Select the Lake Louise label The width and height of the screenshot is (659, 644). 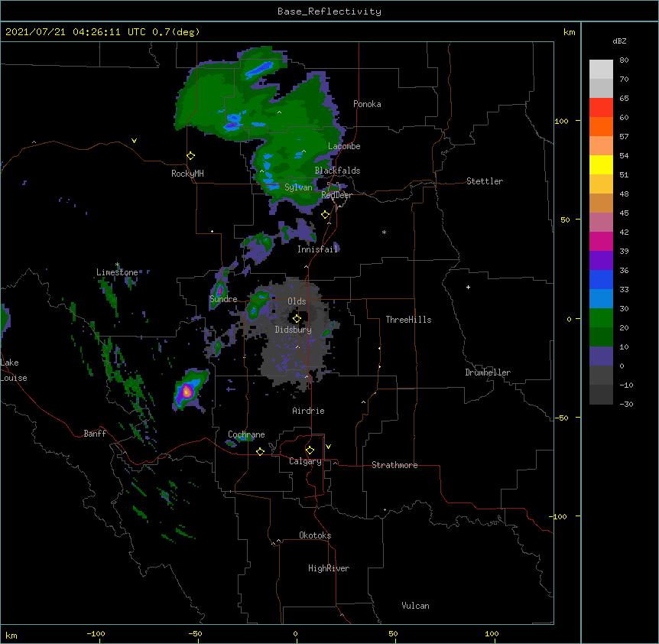click(14, 370)
